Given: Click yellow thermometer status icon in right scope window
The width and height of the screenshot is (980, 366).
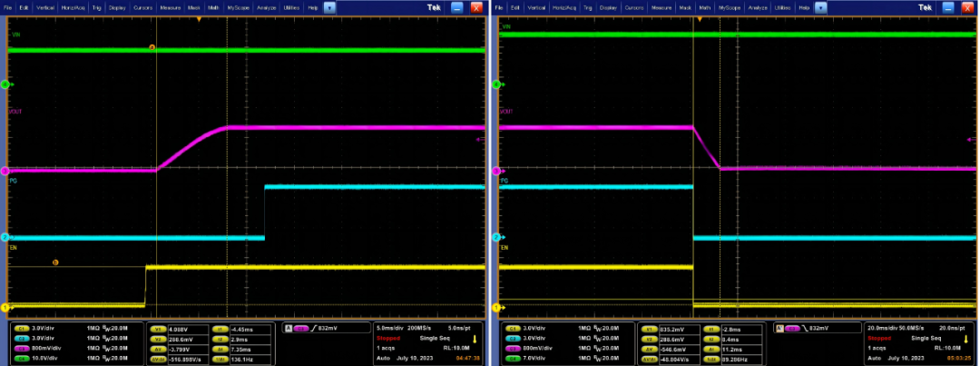Looking at the screenshot, I should (x=966, y=339).
